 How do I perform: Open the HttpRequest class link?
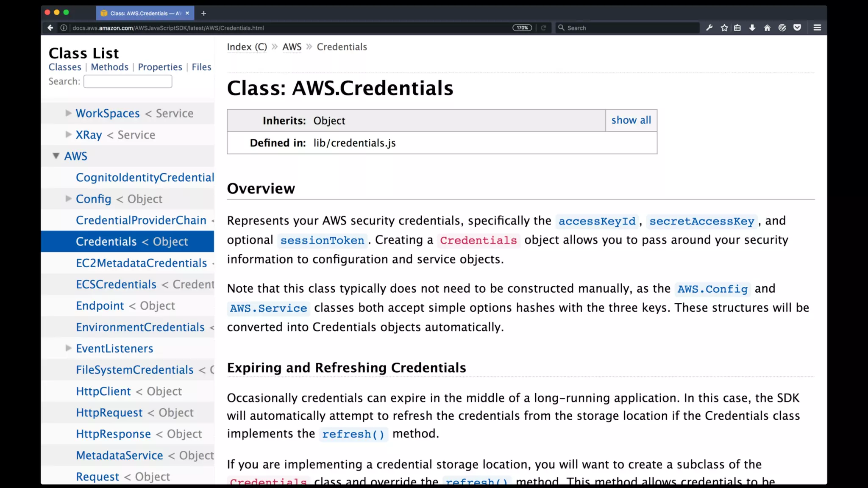coord(109,413)
